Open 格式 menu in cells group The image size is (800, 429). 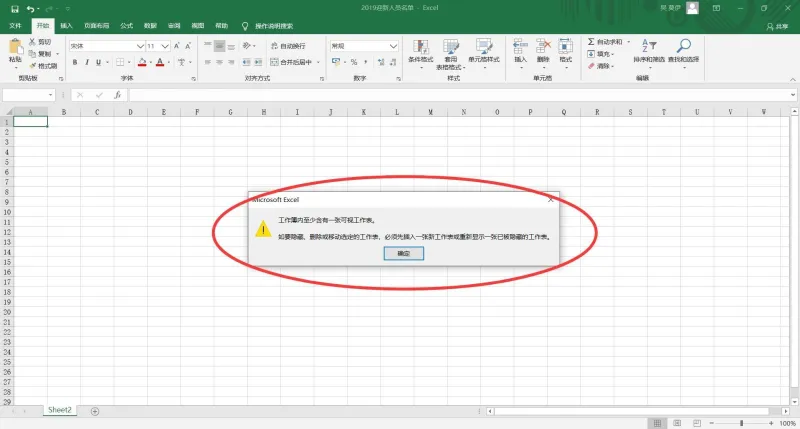[x=565, y=54]
